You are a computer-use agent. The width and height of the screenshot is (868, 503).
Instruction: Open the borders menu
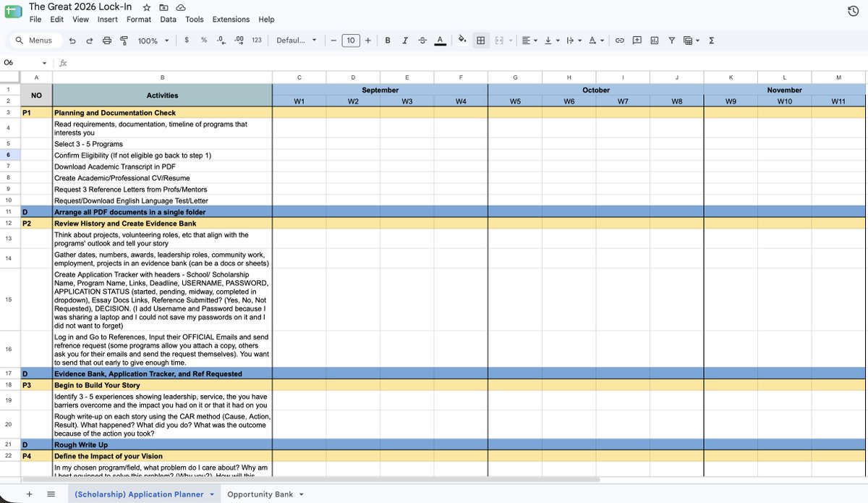click(480, 41)
